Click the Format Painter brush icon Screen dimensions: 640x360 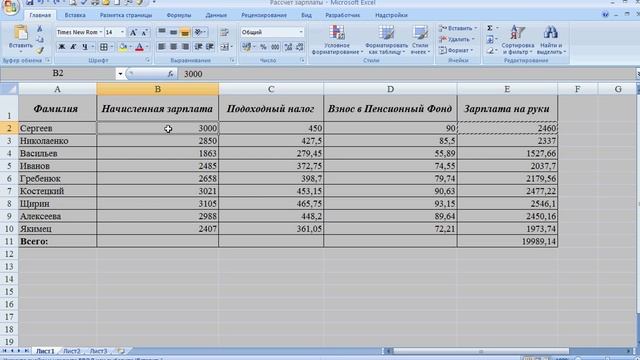[40, 51]
